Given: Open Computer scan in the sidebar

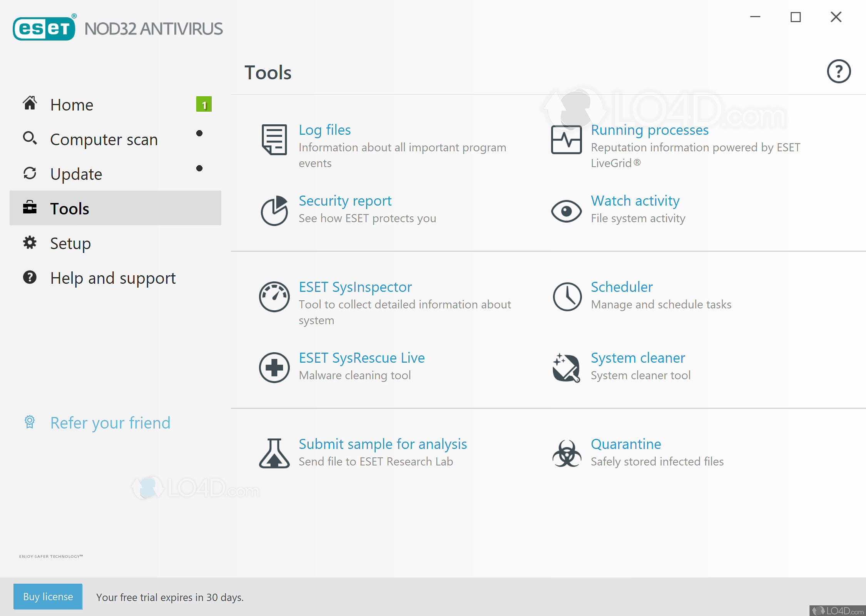Looking at the screenshot, I should coord(104,139).
